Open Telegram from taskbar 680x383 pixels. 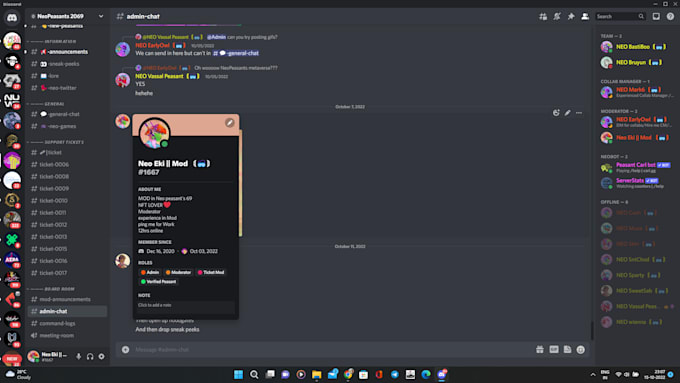[x=395, y=374]
